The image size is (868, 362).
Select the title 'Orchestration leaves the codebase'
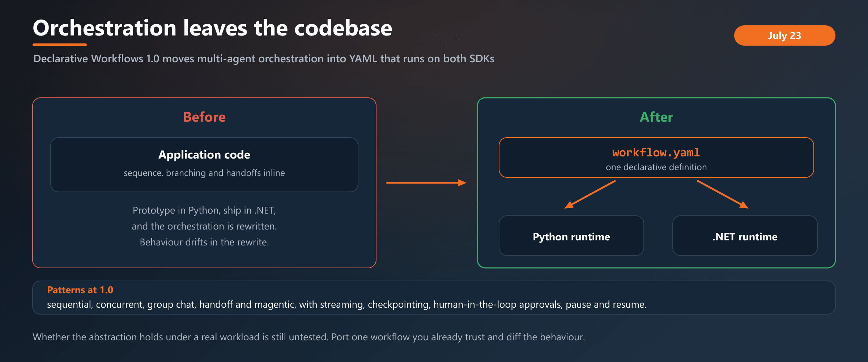pyautogui.click(x=212, y=28)
